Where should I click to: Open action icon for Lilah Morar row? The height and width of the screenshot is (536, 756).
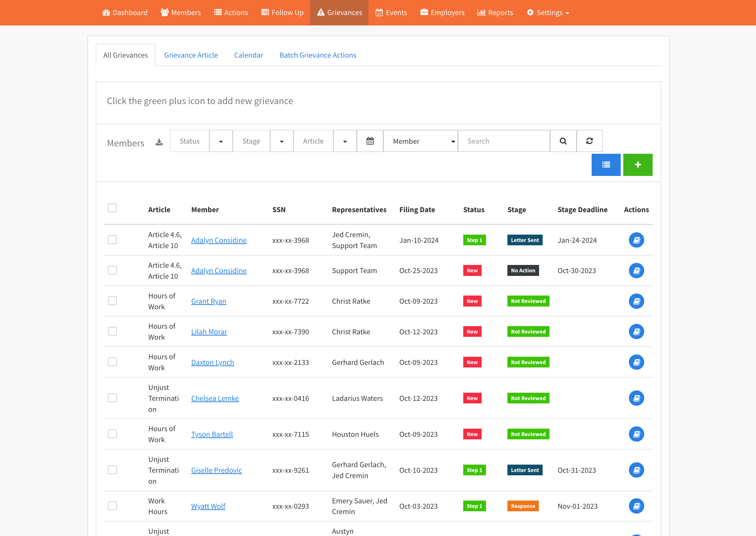[x=637, y=331]
